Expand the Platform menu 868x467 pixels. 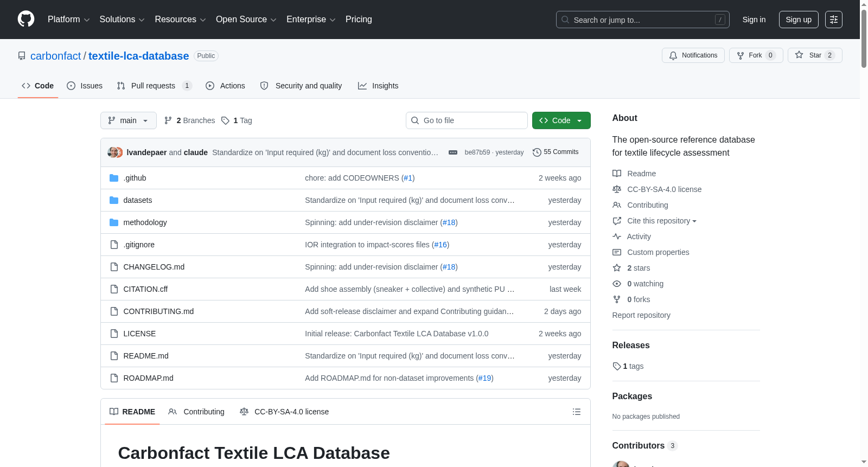coord(69,20)
